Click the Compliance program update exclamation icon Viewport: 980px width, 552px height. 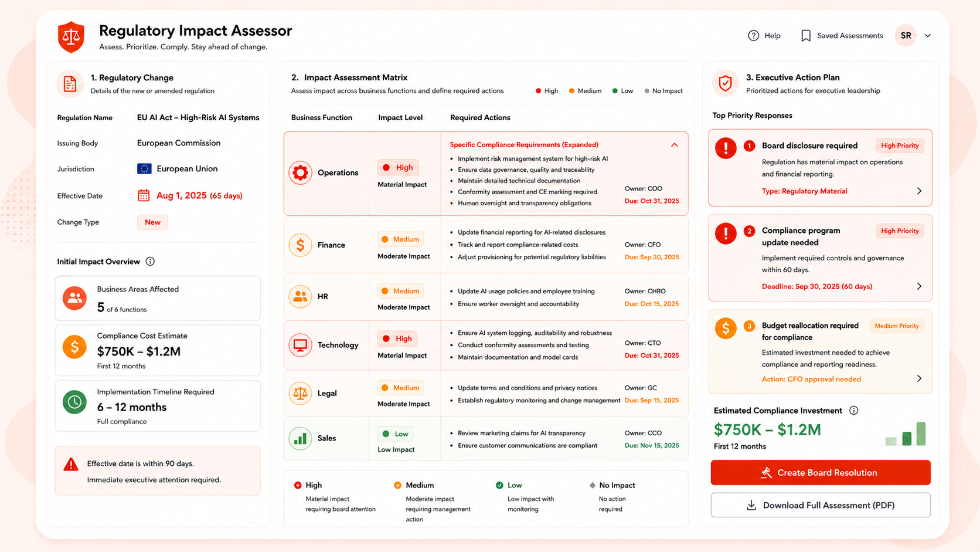click(x=726, y=233)
